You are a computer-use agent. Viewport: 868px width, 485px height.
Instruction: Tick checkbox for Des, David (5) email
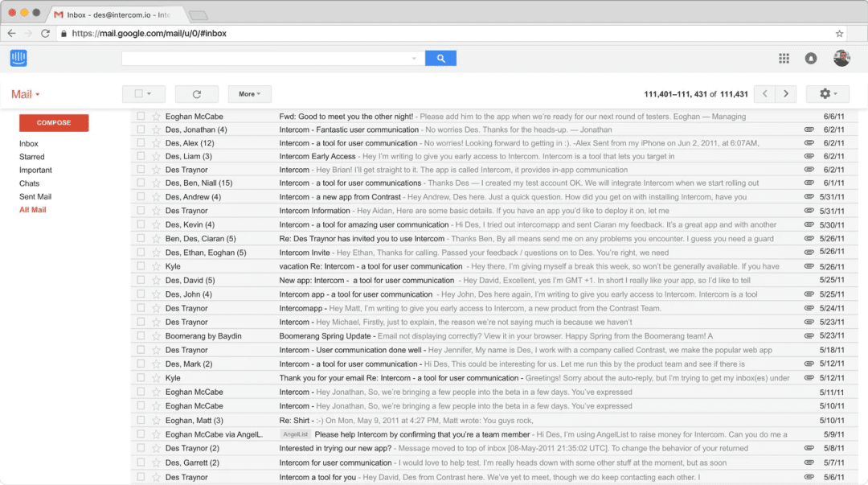(141, 280)
